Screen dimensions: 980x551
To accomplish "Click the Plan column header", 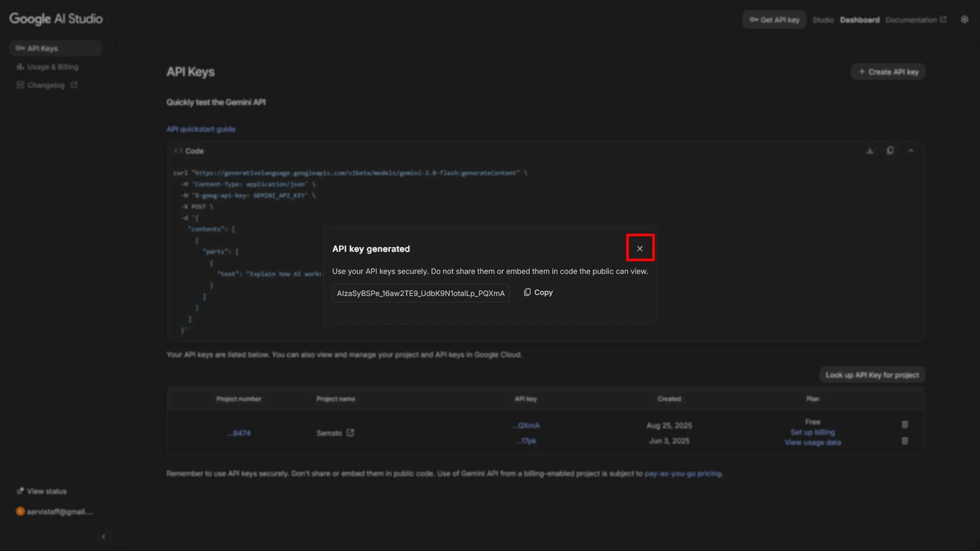I will pyautogui.click(x=813, y=399).
